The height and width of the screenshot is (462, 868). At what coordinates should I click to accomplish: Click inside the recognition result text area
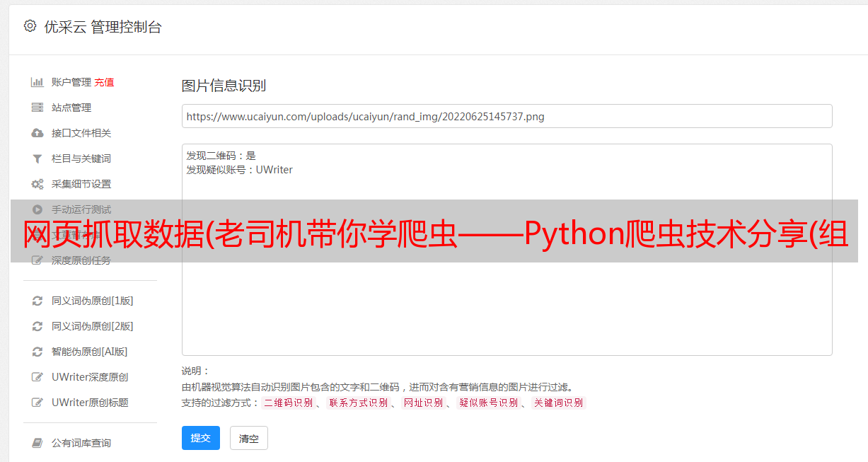[x=507, y=250]
